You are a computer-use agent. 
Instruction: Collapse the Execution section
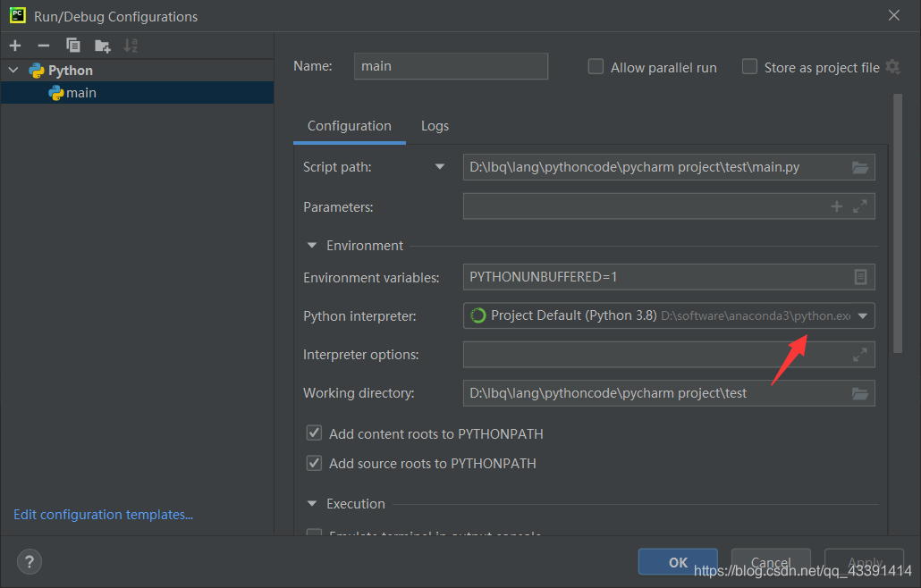pyautogui.click(x=312, y=503)
